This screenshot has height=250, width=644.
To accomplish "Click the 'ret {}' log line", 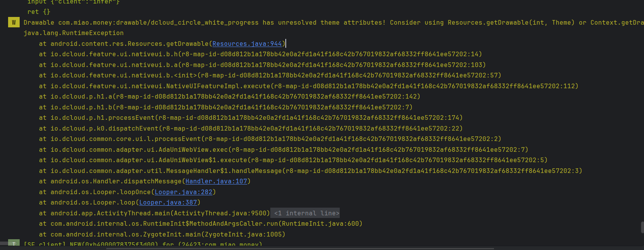I will pyautogui.click(x=39, y=12).
